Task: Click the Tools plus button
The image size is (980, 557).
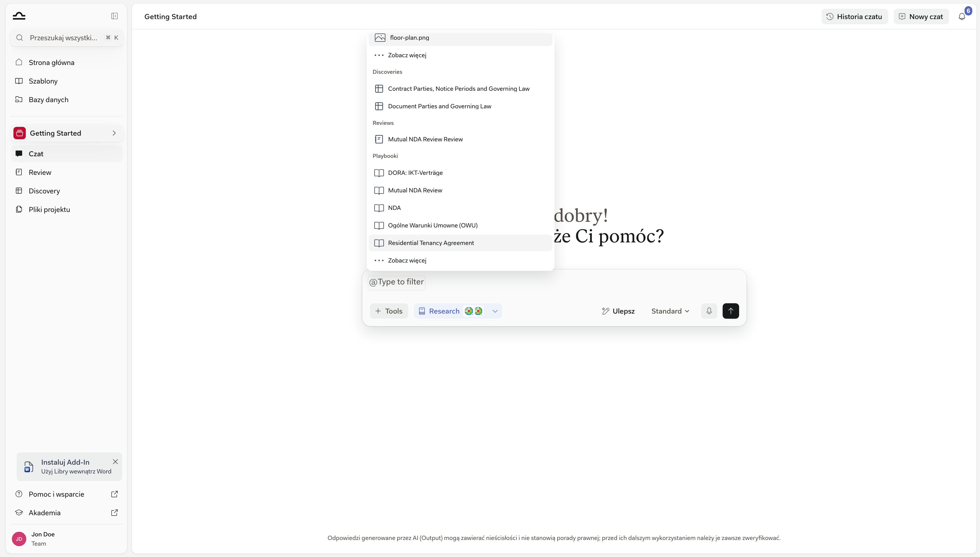Action: tap(389, 311)
